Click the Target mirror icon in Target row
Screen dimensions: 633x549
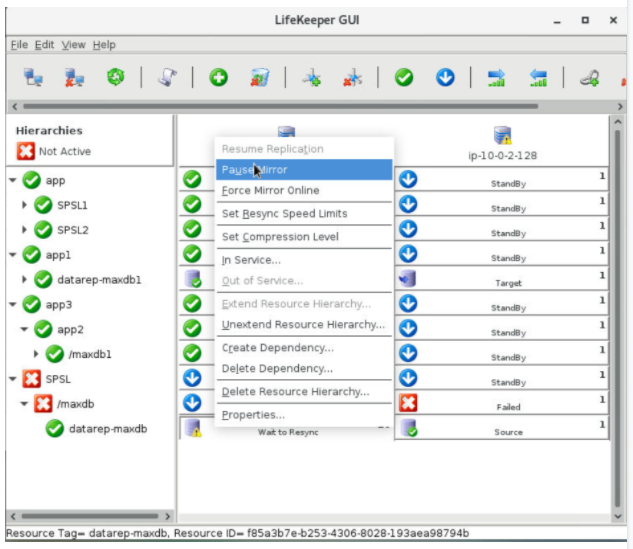[x=407, y=279]
